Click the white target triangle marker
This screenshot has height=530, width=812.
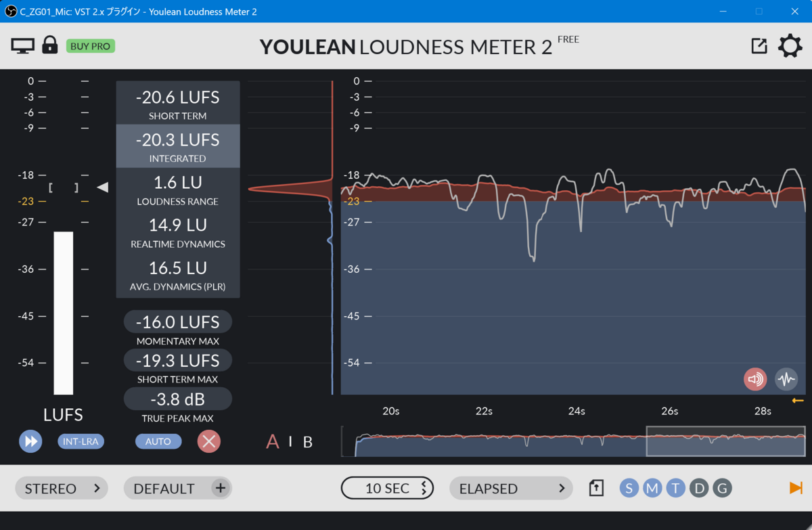pyautogui.click(x=103, y=187)
